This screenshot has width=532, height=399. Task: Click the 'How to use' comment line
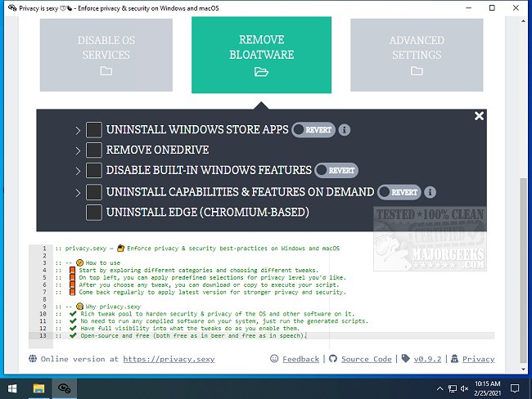[x=88, y=262]
